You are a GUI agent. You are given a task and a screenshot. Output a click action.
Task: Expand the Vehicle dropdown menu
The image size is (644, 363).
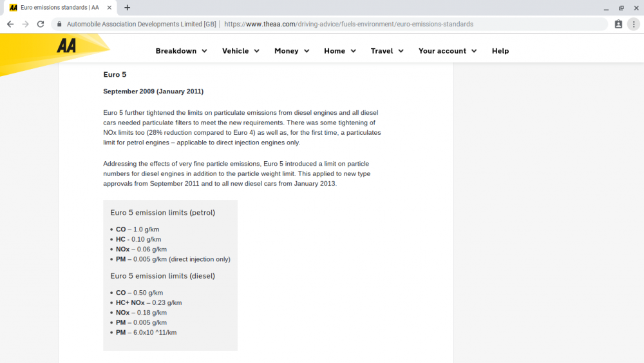(241, 51)
